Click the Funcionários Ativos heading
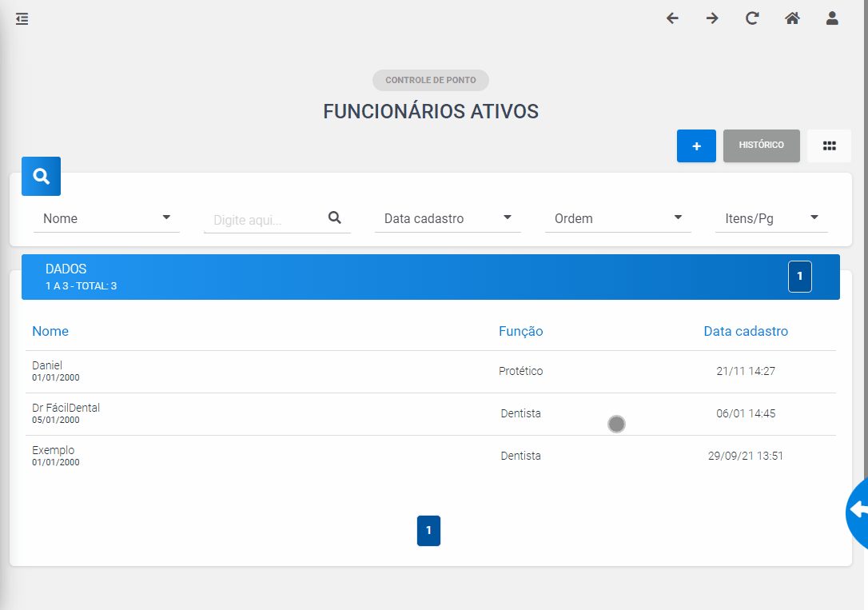868x610 pixels. (x=431, y=111)
